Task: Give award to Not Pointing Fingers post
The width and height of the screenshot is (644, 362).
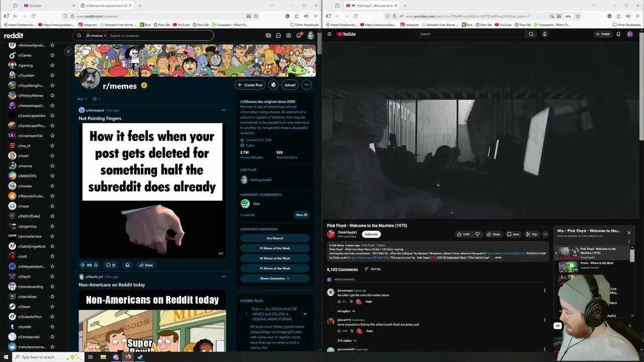Action: point(127,265)
